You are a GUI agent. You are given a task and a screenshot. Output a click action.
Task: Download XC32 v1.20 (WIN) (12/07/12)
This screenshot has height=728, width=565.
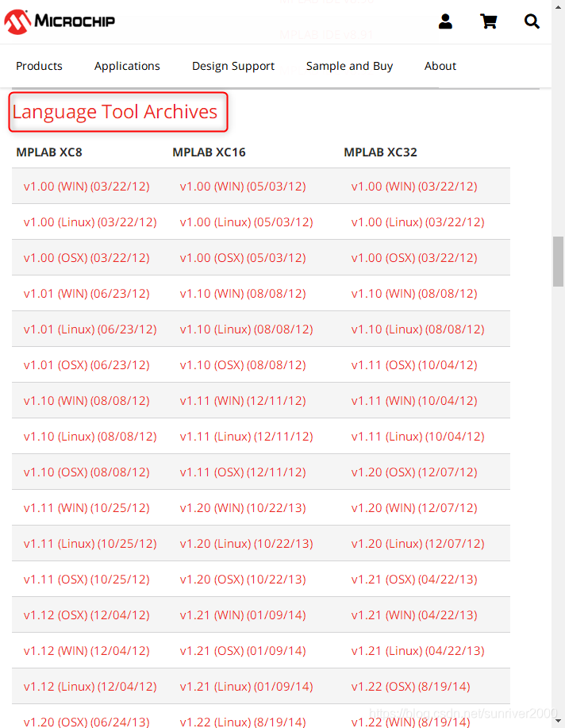tap(414, 508)
